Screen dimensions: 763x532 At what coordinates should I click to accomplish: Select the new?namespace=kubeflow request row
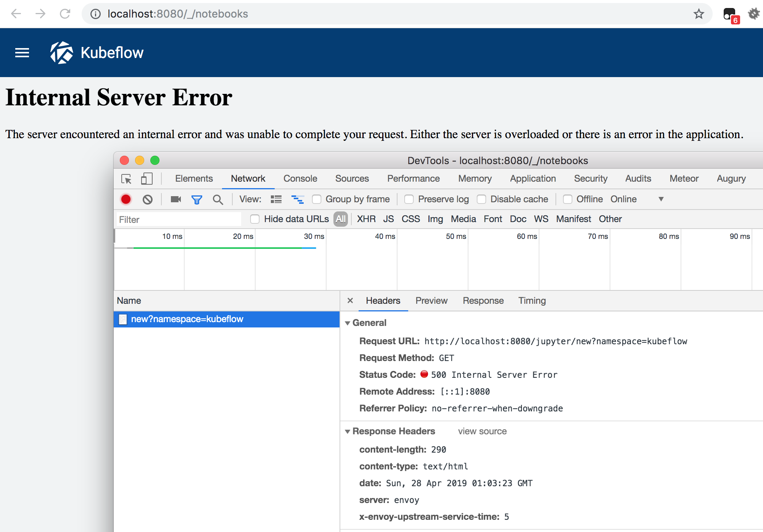pos(227,319)
